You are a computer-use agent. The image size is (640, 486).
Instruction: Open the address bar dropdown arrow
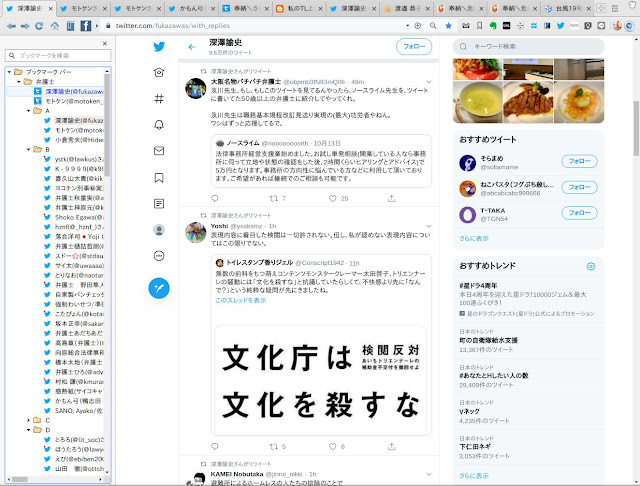click(407, 25)
